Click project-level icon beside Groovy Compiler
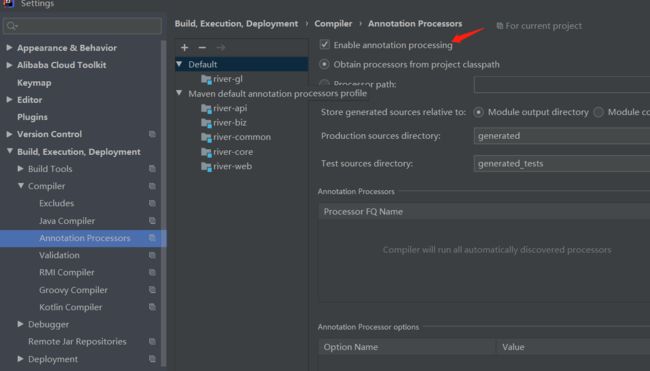Viewport: 650px width, 371px height. point(152,290)
